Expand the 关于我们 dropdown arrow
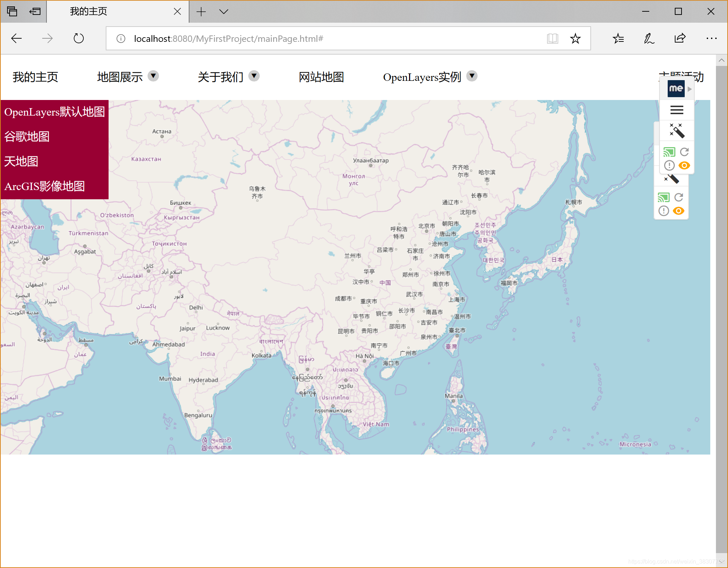This screenshot has height=568, width=728. tap(254, 76)
